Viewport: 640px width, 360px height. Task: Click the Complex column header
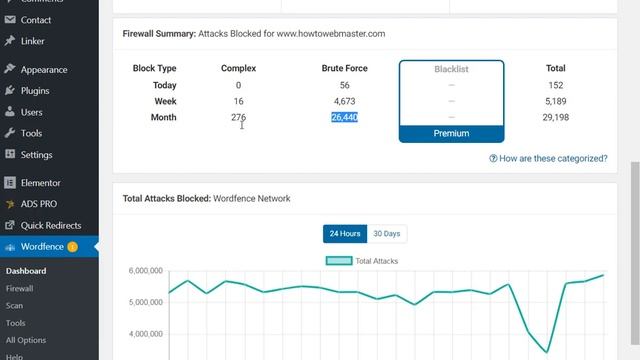pyautogui.click(x=238, y=68)
